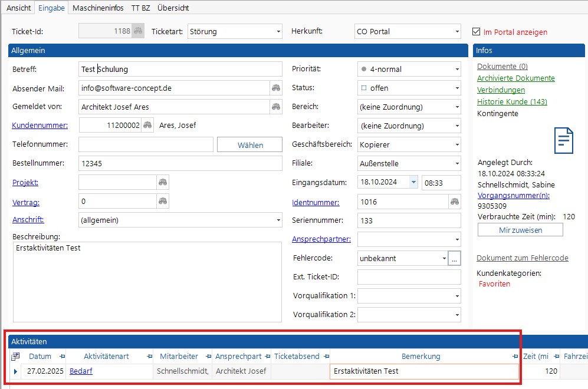Pin the Bemerkung column

(515, 357)
